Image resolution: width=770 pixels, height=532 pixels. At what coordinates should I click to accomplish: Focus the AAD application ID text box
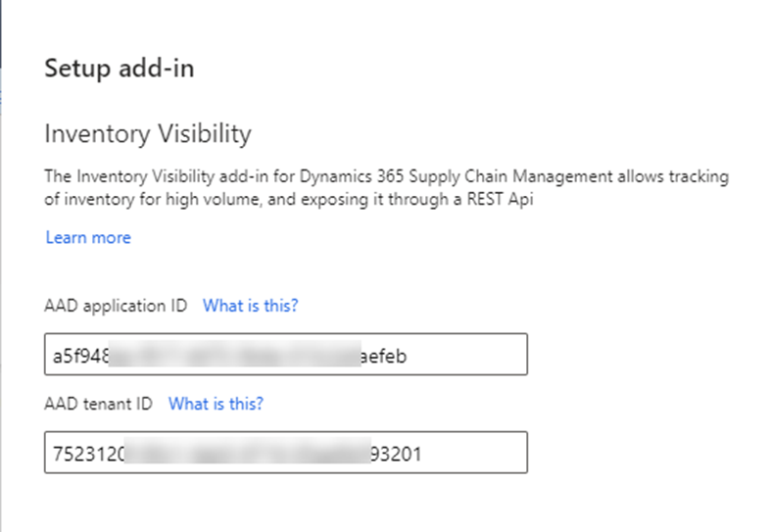coord(286,354)
